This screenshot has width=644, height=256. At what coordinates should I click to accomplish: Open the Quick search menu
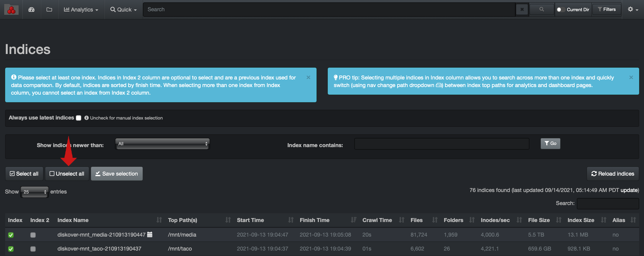click(x=124, y=10)
